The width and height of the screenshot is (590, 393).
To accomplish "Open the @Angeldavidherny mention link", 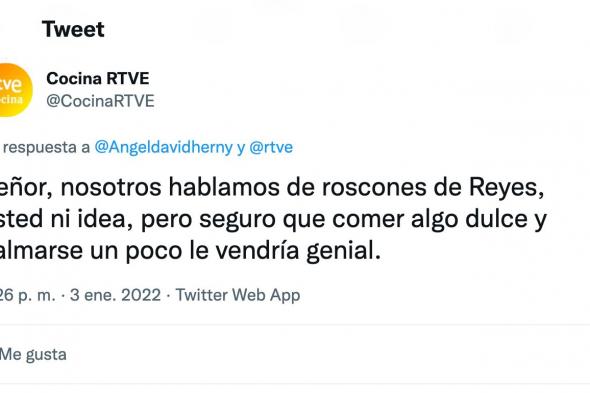I will [164, 147].
